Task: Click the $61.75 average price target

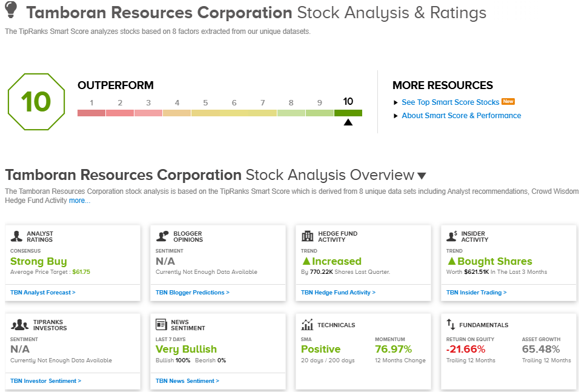Action: pyautogui.click(x=81, y=272)
